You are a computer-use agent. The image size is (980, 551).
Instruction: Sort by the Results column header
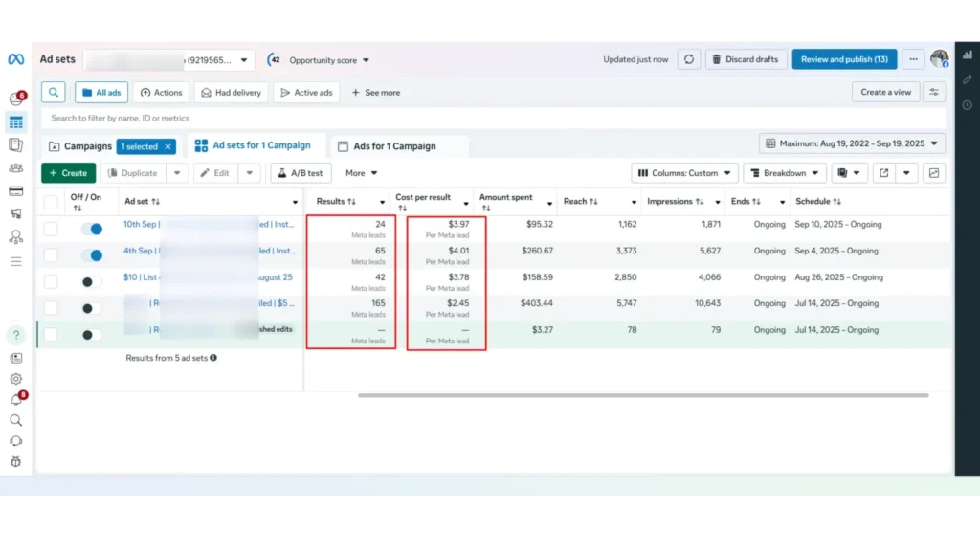click(x=336, y=201)
